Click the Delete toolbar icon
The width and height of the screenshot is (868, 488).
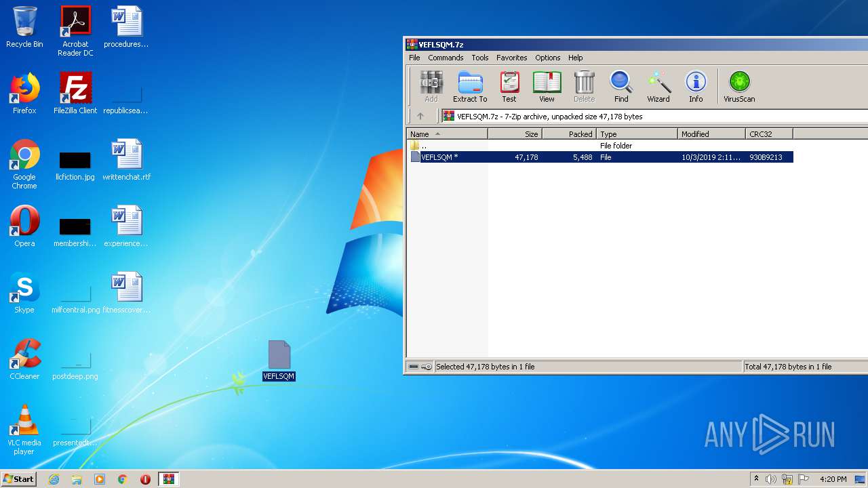pos(584,87)
